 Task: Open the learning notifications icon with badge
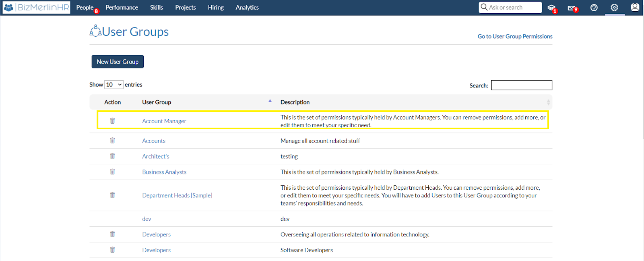click(552, 8)
